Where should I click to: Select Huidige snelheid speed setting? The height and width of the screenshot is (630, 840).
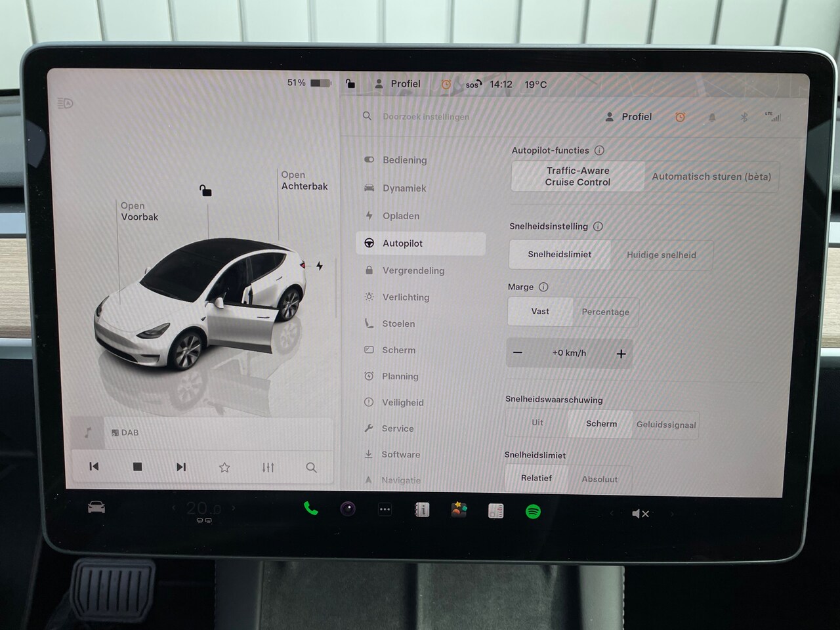[661, 255]
